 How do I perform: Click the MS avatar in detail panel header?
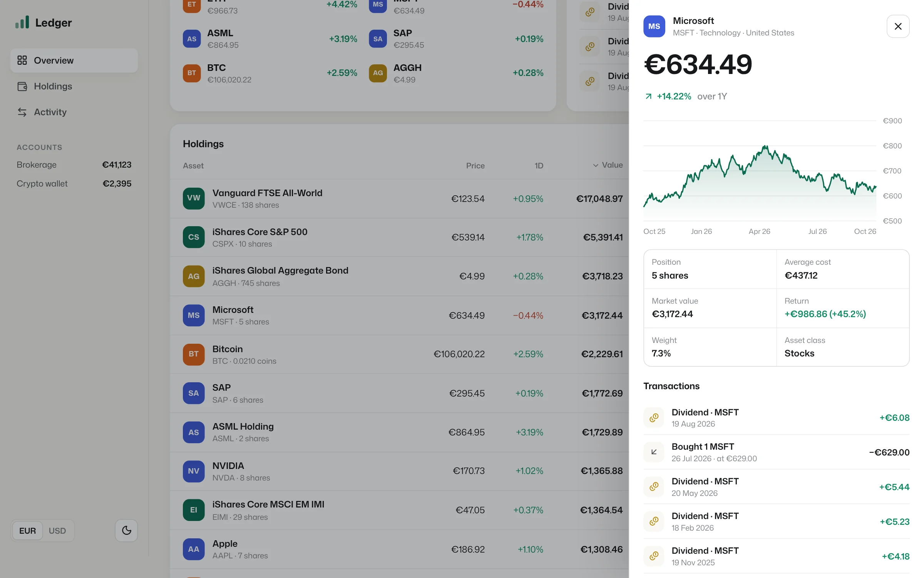(654, 26)
